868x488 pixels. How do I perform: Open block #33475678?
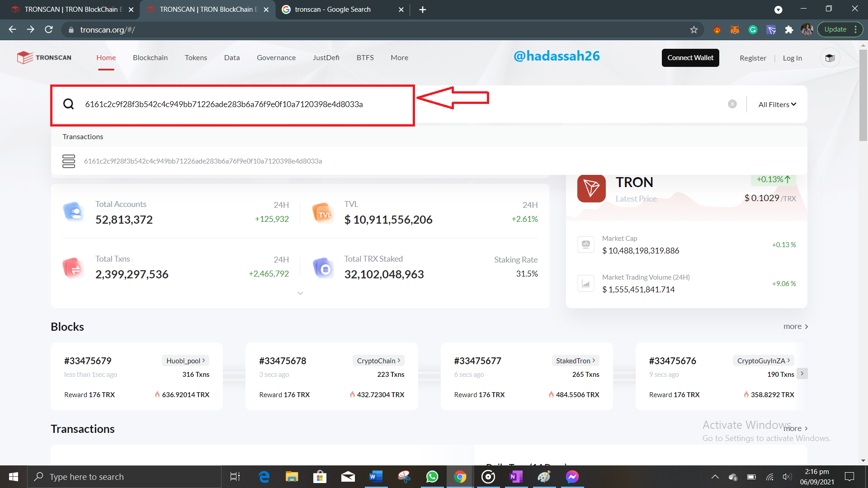click(x=283, y=361)
